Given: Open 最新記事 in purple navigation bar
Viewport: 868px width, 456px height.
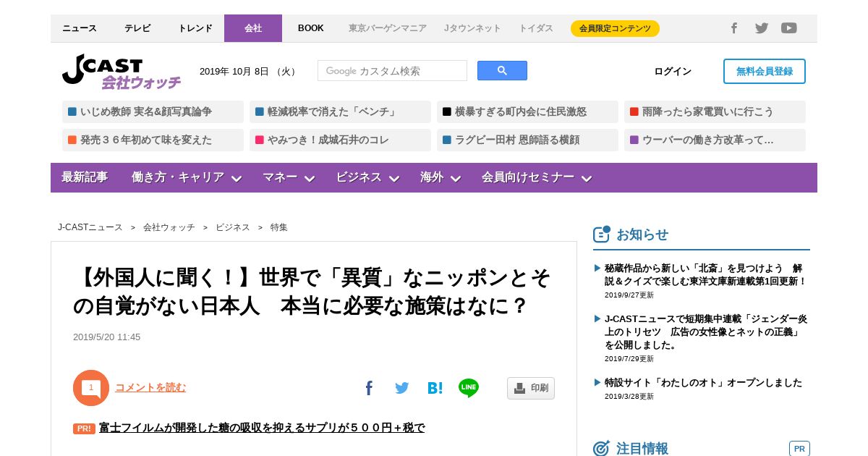Looking at the screenshot, I should pyautogui.click(x=85, y=177).
